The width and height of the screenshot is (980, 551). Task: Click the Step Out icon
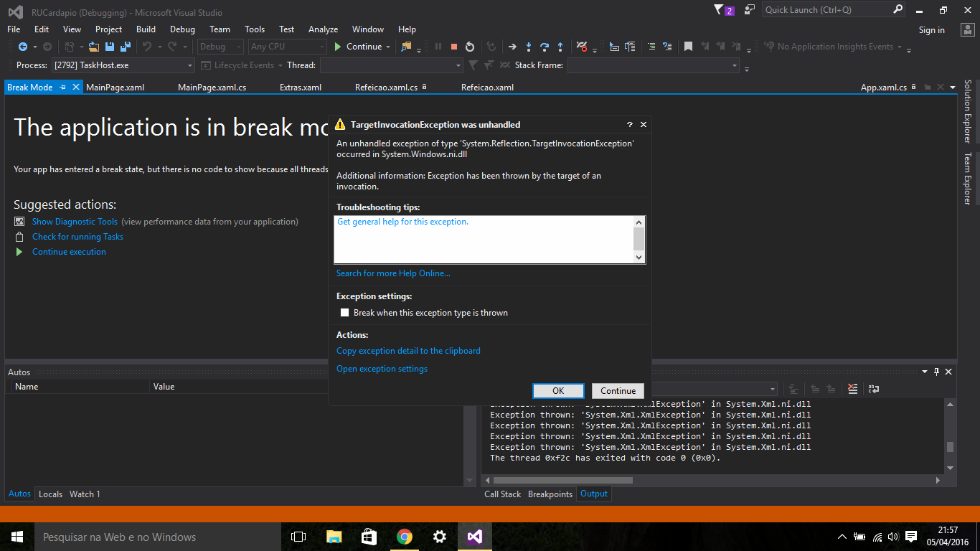(560, 47)
